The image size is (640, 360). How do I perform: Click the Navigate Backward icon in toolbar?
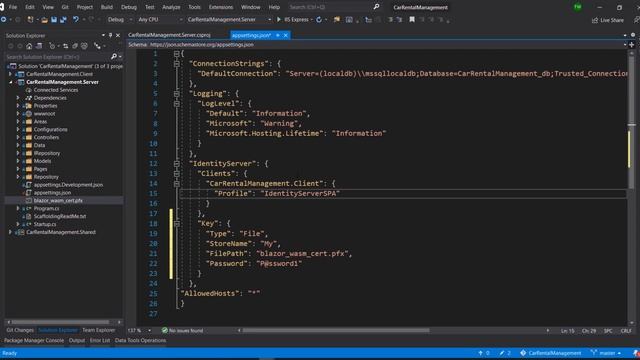coord(4,20)
